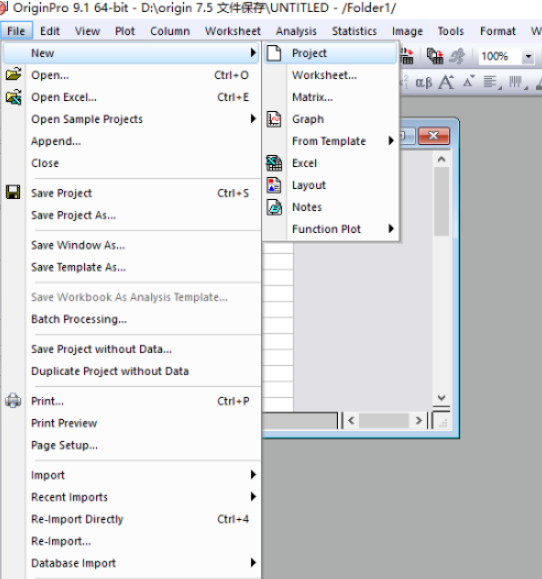Screen dimensions: 542x579
Task: Select Duplicate Project without Data entry
Action: click(132, 371)
